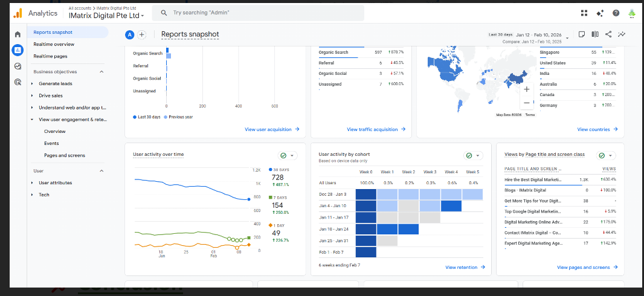Add a comparison with the plus button
This screenshot has width=644, height=296.
click(x=141, y=35)
